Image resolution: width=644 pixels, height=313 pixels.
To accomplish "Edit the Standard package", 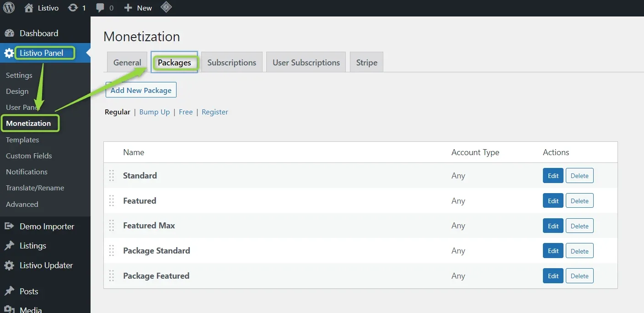I will pyautogui.click(x=553, y=176).
